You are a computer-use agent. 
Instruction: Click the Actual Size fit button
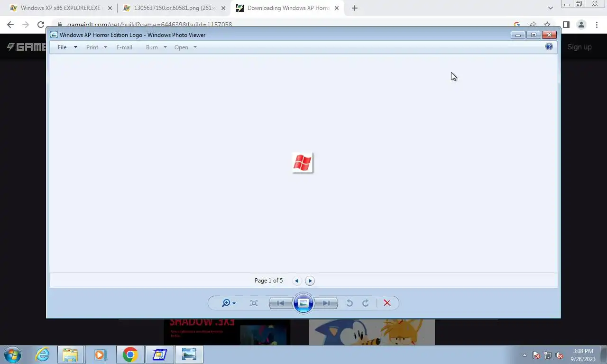pos(254,303)
